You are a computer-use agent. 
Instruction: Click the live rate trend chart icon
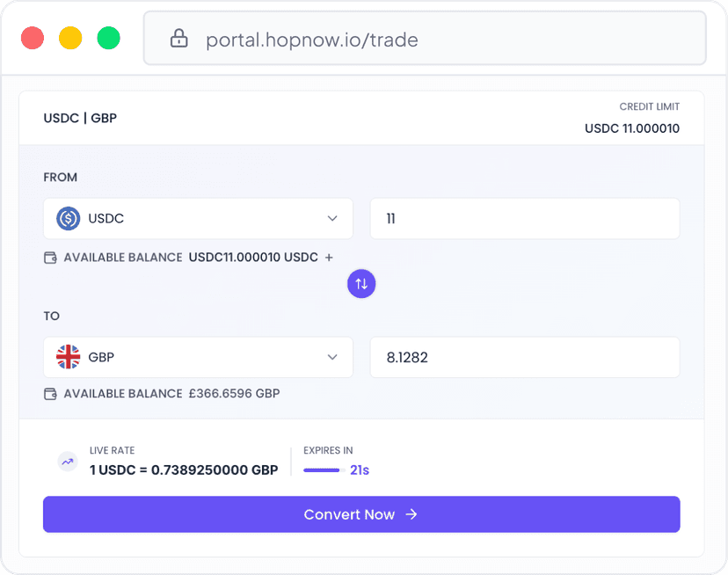pyautogui.click(x=68, y=461)
